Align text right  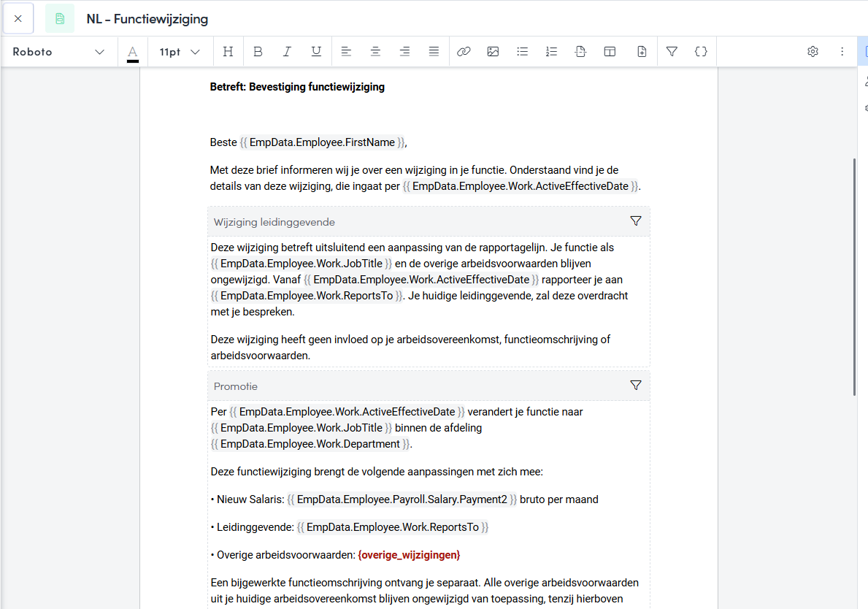coord(404,52)
